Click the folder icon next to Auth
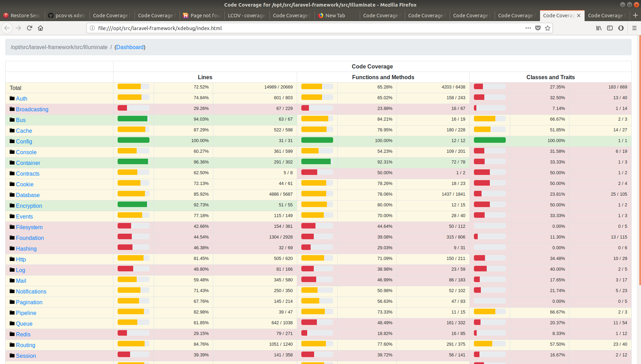Viewport: 641px width, 364px height. (x=12, y=98)
